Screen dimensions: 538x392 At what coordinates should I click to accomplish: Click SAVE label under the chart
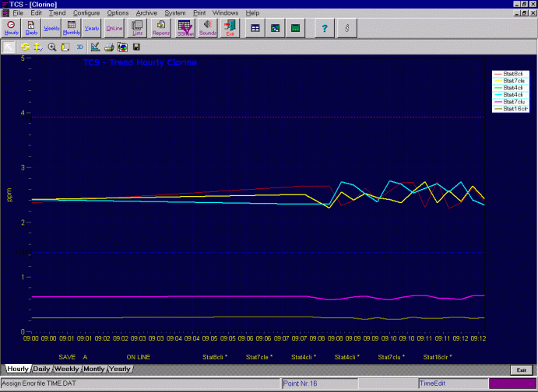pyautogui.click(x=67, y=357)
